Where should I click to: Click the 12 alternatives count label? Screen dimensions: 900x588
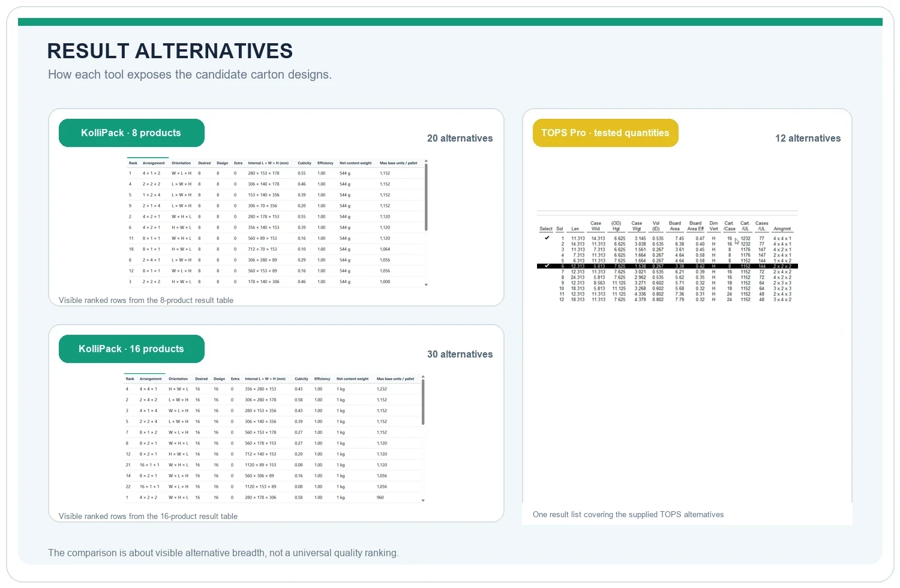[x=808, y=139]
